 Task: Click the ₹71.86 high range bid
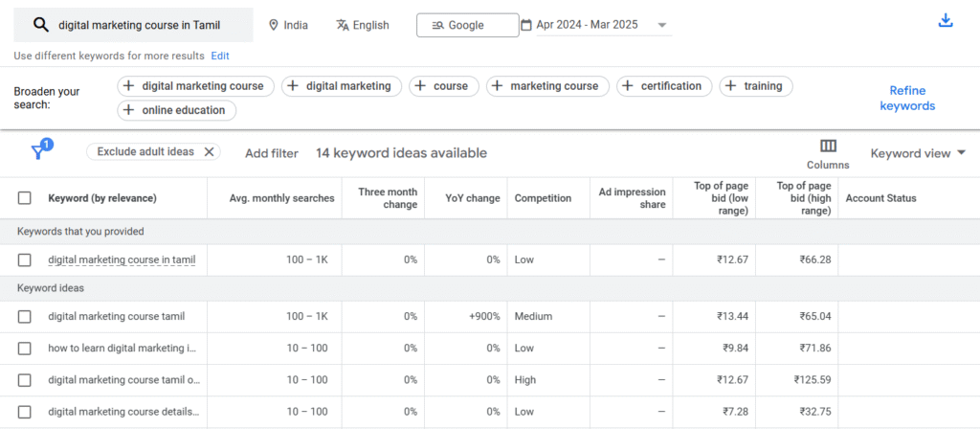coord(815,349)
